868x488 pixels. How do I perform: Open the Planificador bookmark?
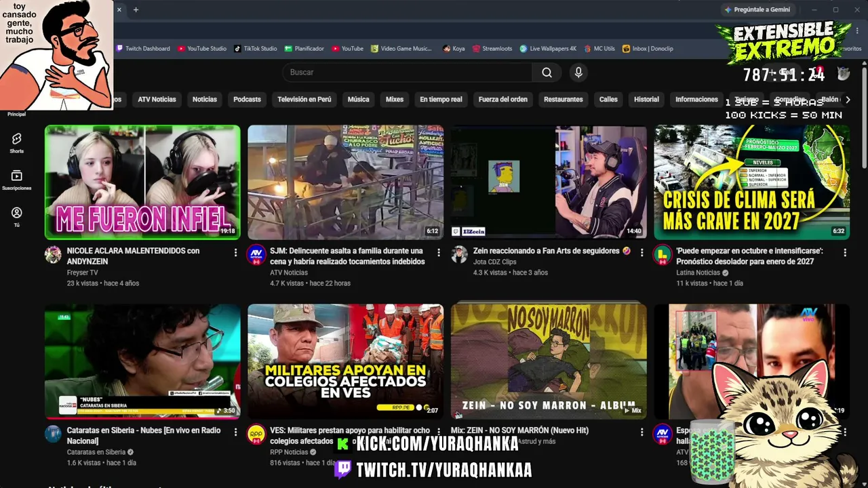pyautogui.click(x=304, y=49)
